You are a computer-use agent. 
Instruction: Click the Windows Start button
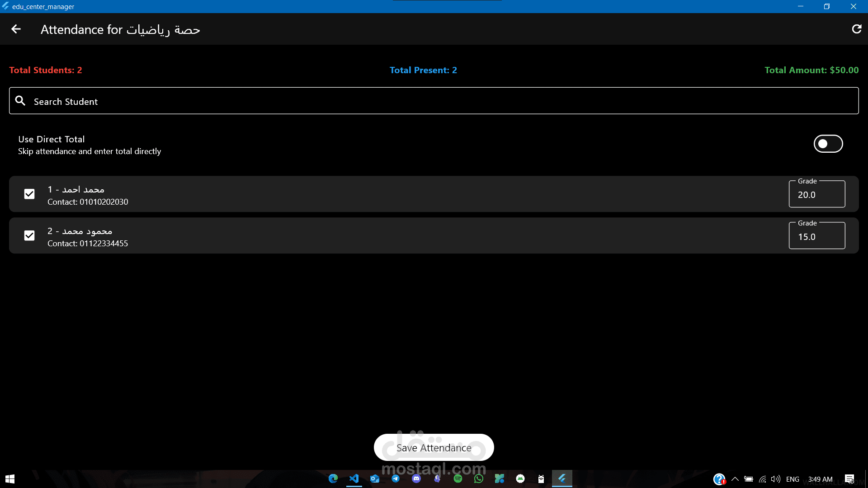pos(10,479)
